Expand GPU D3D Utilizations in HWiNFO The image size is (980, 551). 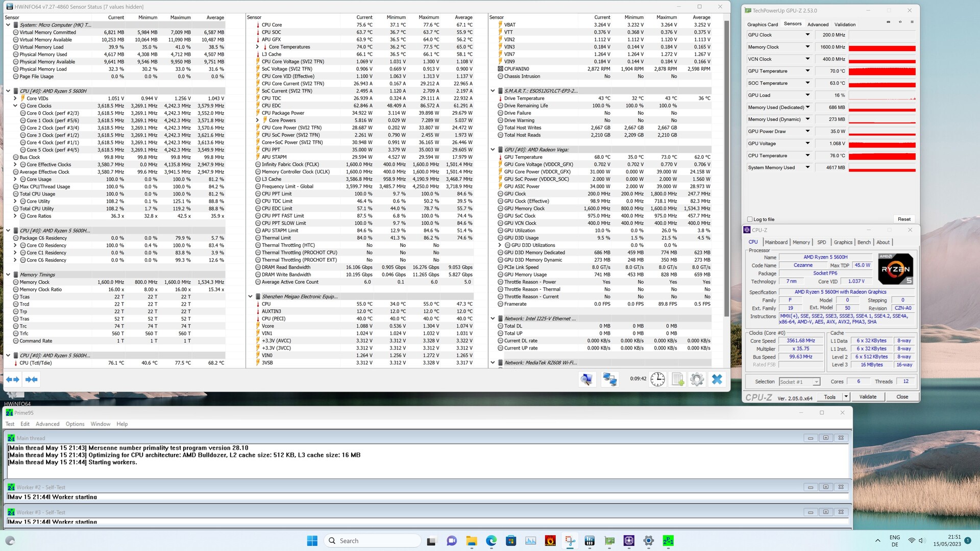500,245
